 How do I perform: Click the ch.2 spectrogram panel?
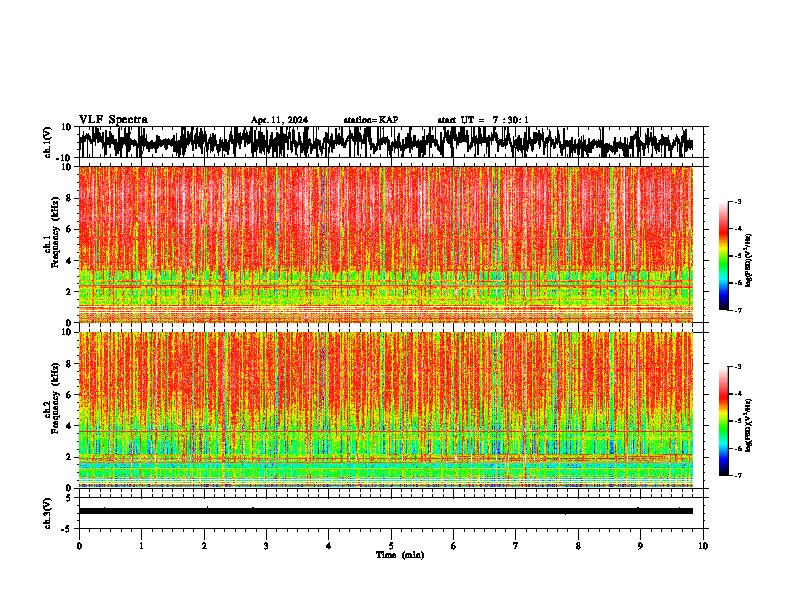[x=385, y=410]
